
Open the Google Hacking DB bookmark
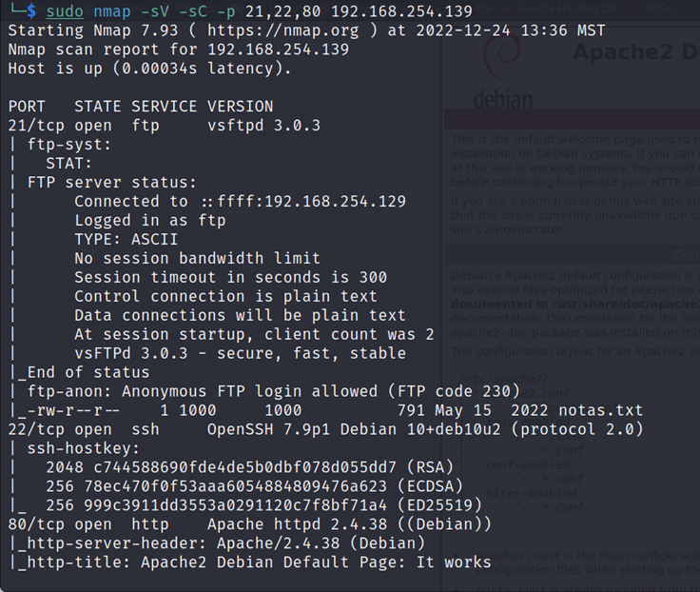[x=567, y=9]
